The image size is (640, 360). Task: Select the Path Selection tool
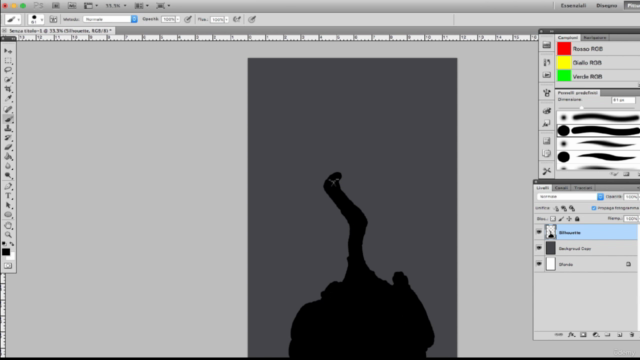pyautogui.click(x=8, y=205)
